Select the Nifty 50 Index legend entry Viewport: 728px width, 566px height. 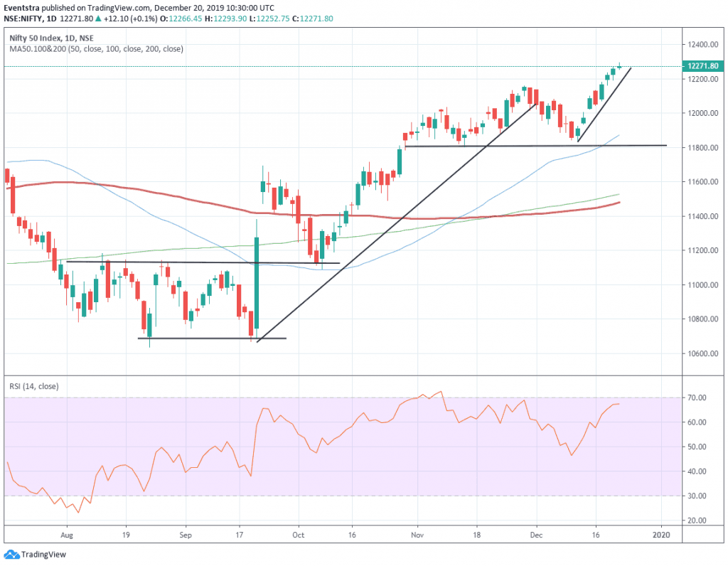50,36
